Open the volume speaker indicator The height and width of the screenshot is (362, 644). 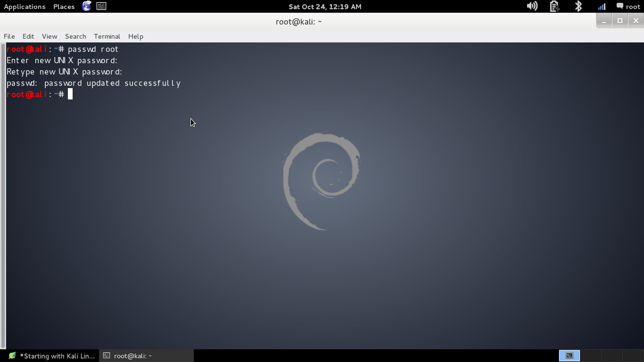[x=532, y=6]
